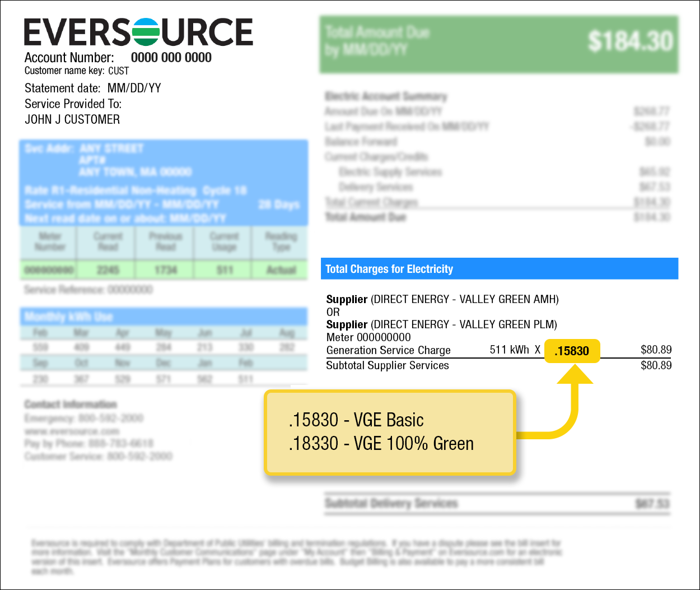Click the name JOHN J CUSTOMER
Screen dimensions: 700x590
[72, 120]
